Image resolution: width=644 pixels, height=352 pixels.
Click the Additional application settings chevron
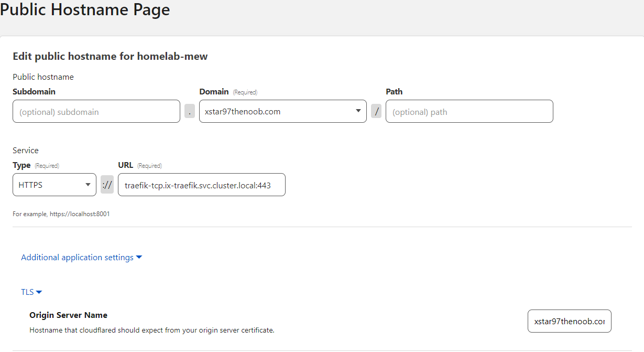139,257
